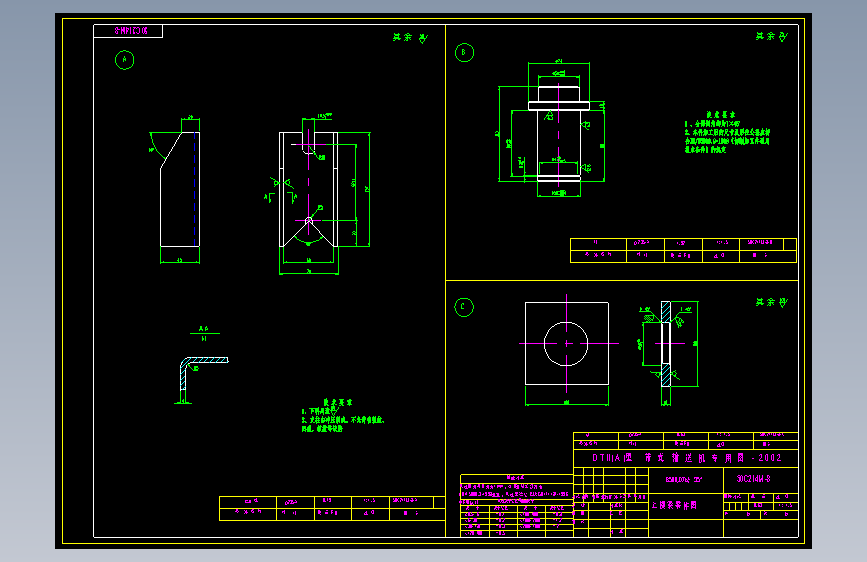Screen dimensions: 867x562
Task: Click the circled A view label
Action: pyautogui.click(x=124, y=60)
